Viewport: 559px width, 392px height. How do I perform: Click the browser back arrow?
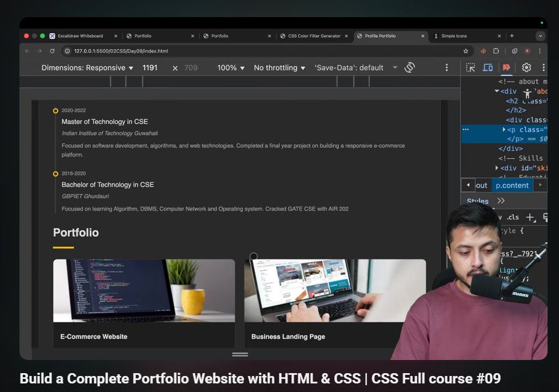pos(27,51)
